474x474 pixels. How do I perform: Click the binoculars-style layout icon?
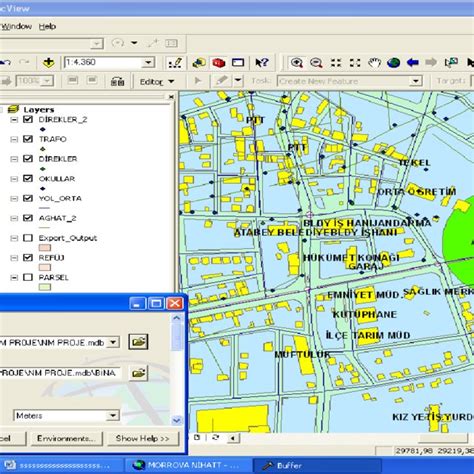(117, 81)
